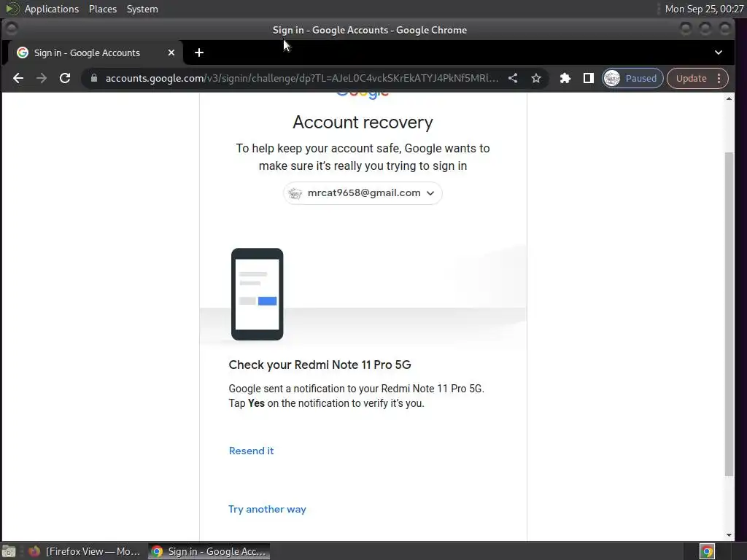The width and height of the screenshot is (747, 560).
Task: Click the show desktop icon in taskbar
Action: click(x=9, y=551)
